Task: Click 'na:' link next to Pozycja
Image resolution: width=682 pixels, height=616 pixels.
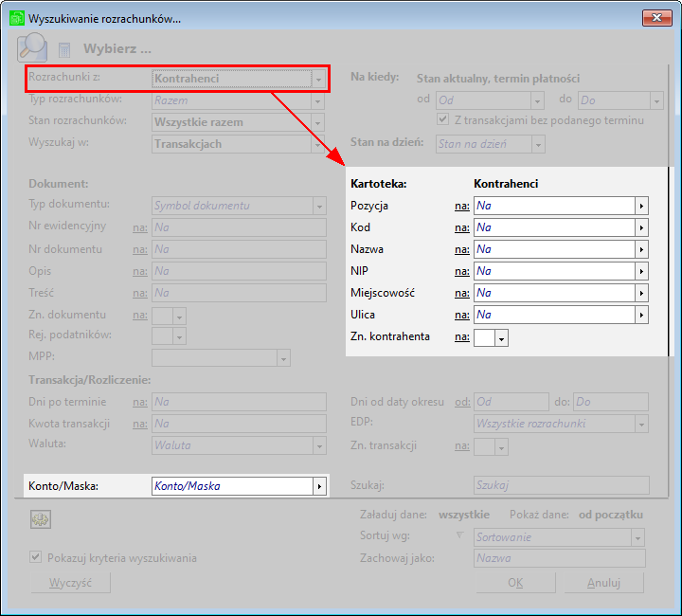Action: click(x=462, y=206)
